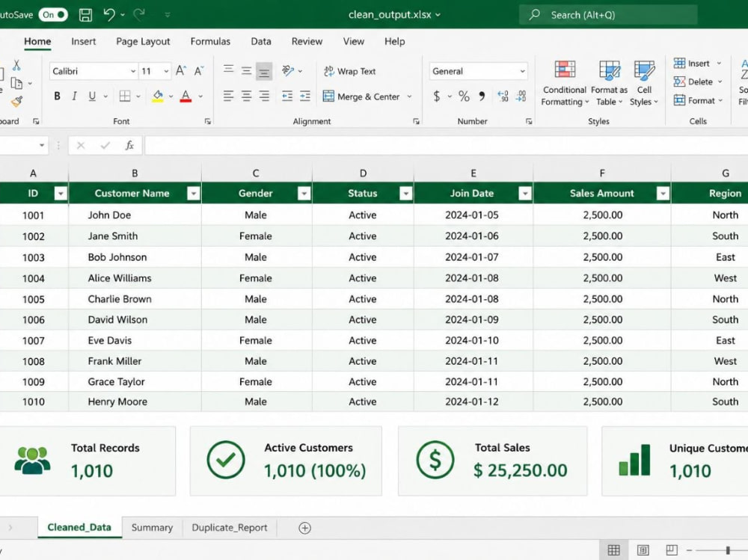Click the Middle Align icon

click(246, 71)
